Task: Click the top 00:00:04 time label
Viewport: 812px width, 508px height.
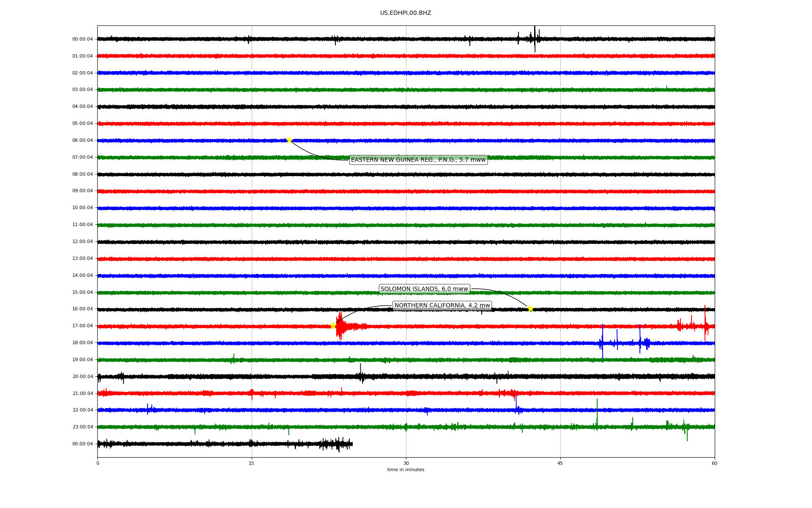Action: (82, 39)
